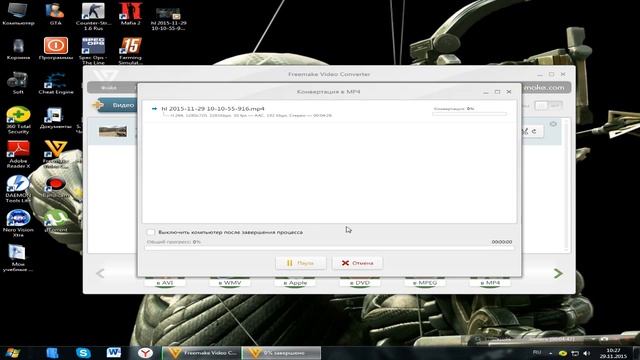Open the Документы desktop shortcut
640x360 pixels.
tap(56, 118)
